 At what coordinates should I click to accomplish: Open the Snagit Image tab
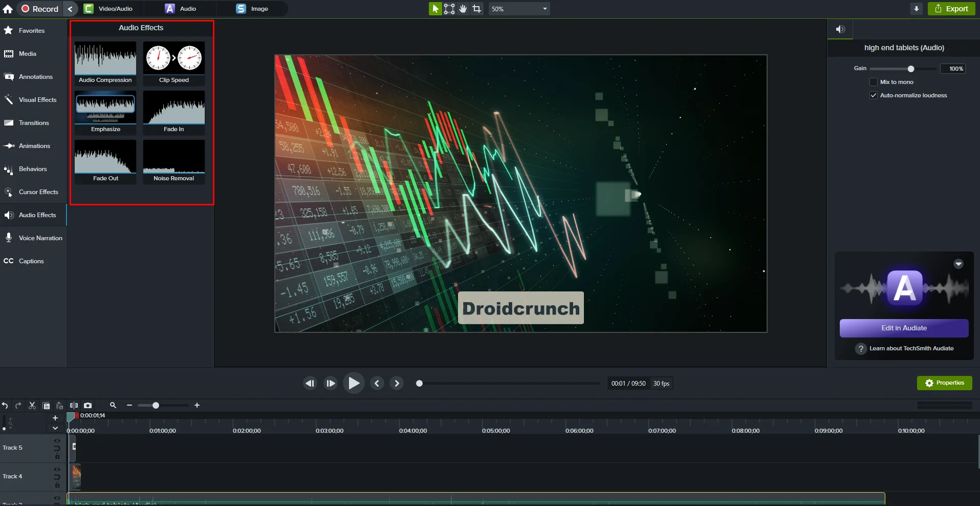(x=252, y=9)
